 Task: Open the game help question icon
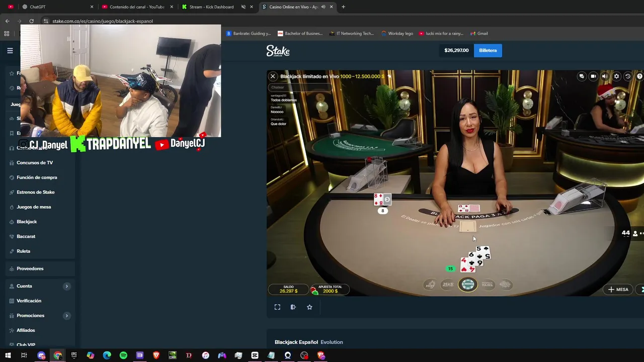[639, 76]
